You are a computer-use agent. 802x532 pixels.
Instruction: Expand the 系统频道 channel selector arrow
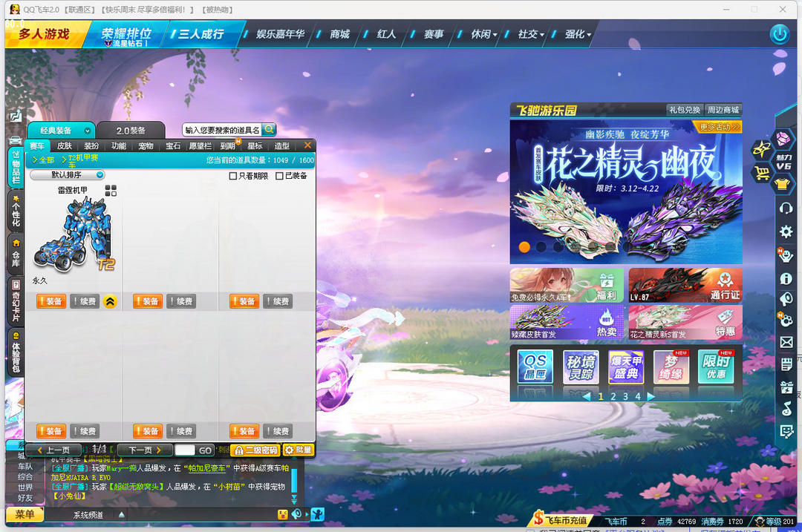(x=122, y=514)
